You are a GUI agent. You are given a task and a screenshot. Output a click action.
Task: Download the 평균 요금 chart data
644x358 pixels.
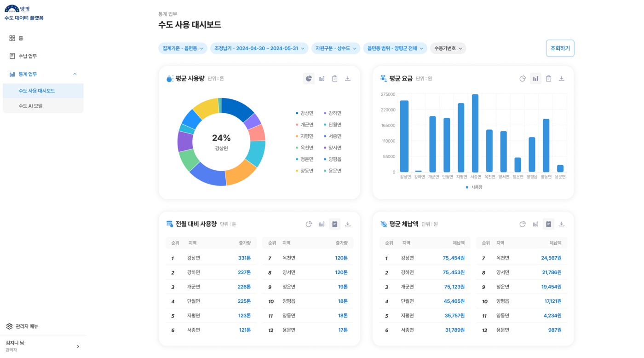(x=562, y=79)
